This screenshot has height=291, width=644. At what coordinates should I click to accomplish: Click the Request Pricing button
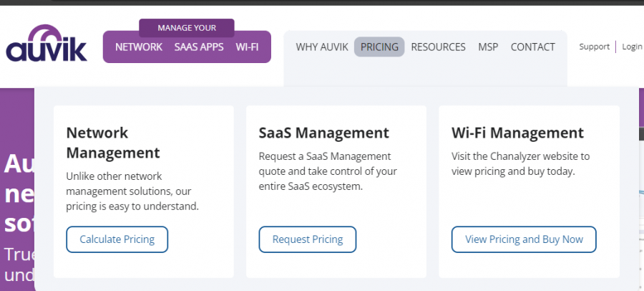[x=308, y=239]
